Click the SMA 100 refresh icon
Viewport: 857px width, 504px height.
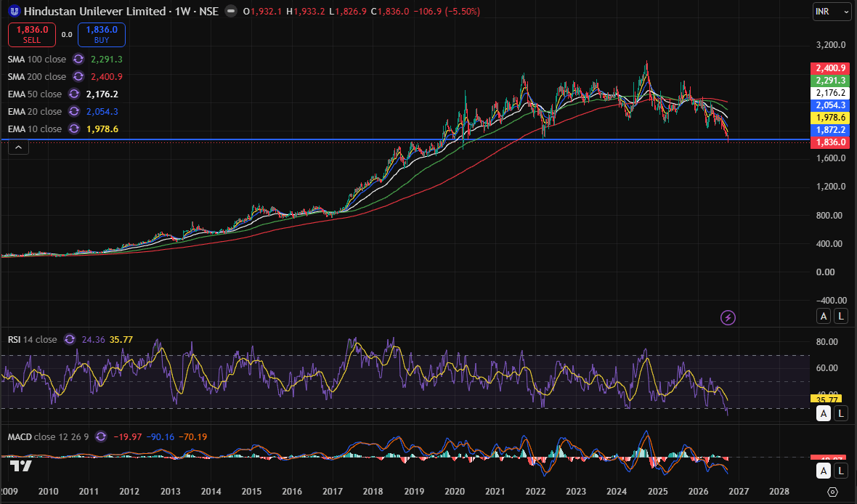78,59
